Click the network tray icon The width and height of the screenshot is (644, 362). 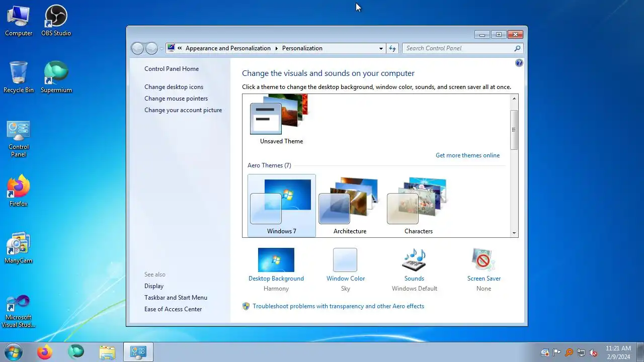pyautogui.click(x=581, y=352)
